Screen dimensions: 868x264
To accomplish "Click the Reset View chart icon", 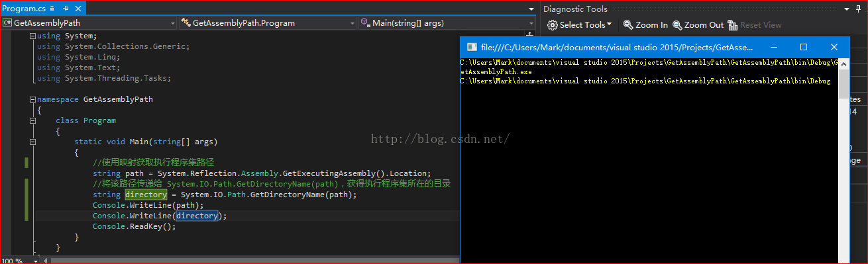I will coord(732,24).
